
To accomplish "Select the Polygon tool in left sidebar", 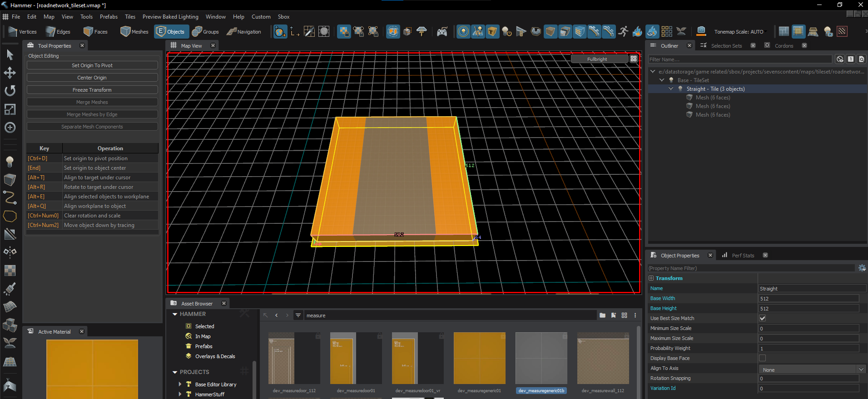I will coord(10,216).
